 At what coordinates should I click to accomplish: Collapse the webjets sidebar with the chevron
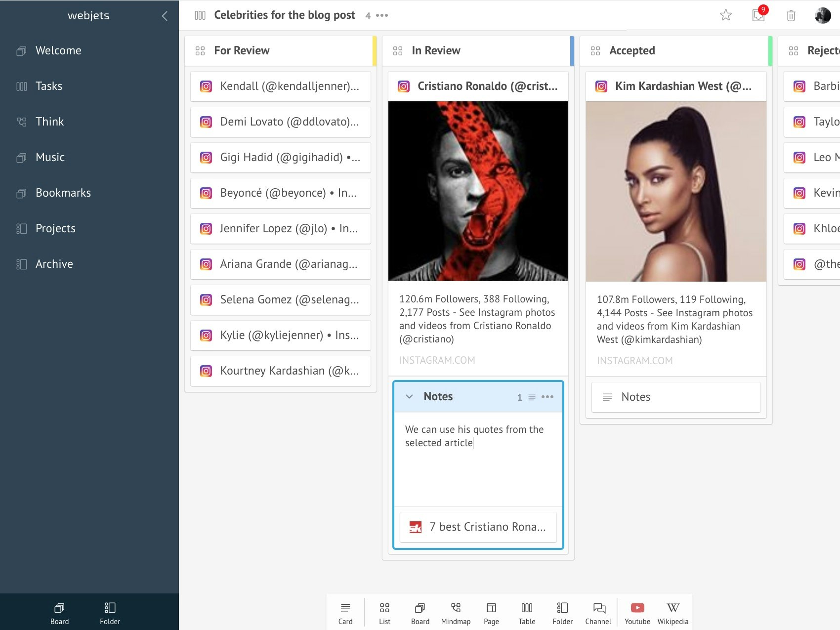[x=165, y=16]
